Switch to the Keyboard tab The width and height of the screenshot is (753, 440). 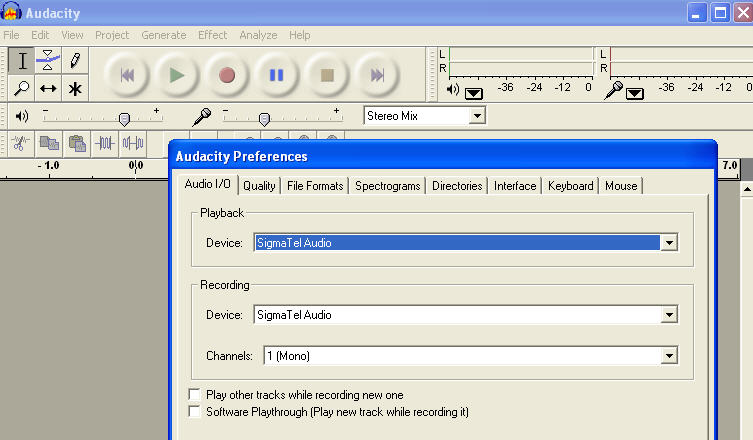point(571,186)
